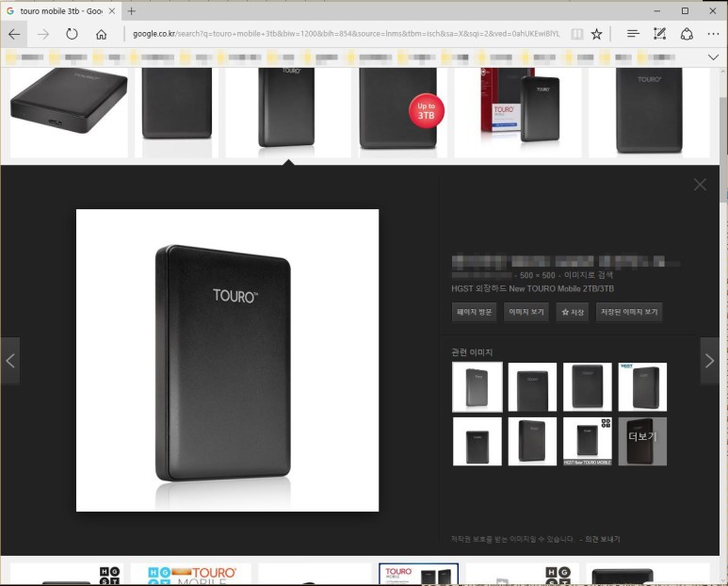
Task: Select the rightmost TOURO drive result thumbnail
Action: click(x=649, y=112)
